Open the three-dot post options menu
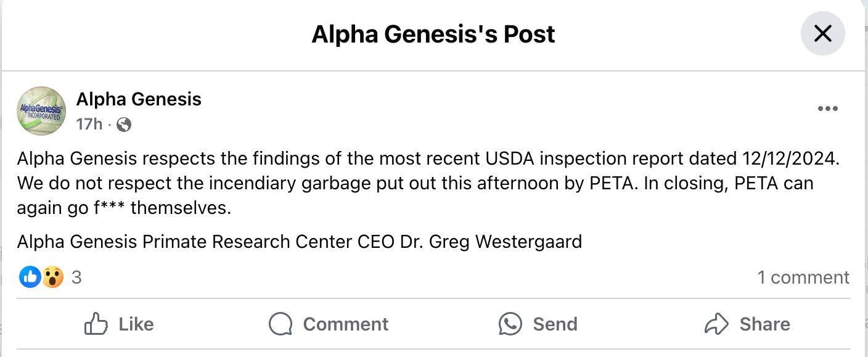The width and height of the screenshot is (868, 357). 827,109
